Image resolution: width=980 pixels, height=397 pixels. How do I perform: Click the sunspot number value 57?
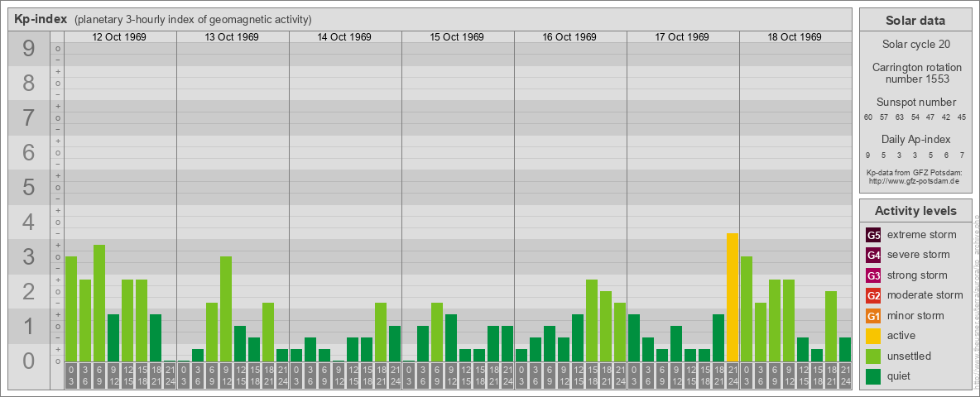884,117
